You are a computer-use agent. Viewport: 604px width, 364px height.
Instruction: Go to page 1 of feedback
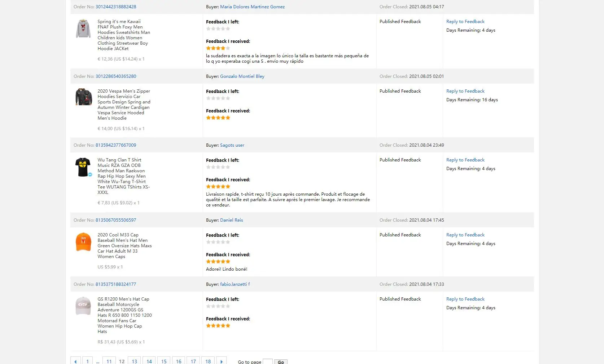click(87, 361)
